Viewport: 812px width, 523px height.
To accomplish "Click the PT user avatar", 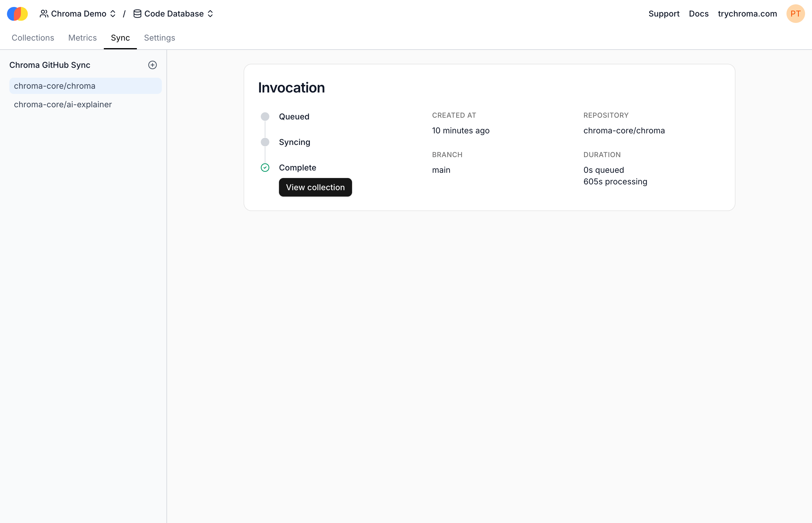I will 795,14.
